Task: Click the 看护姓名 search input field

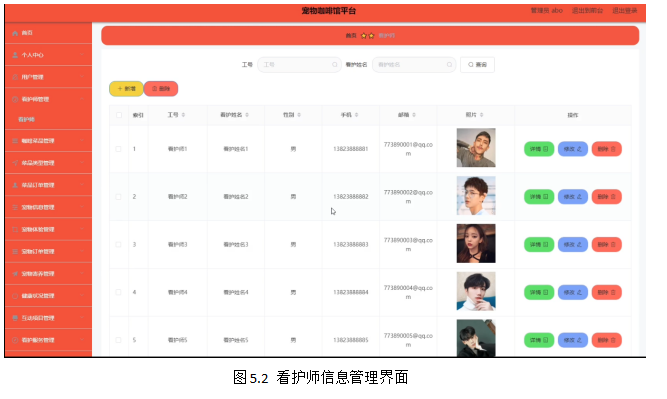Action: [414, 65]
